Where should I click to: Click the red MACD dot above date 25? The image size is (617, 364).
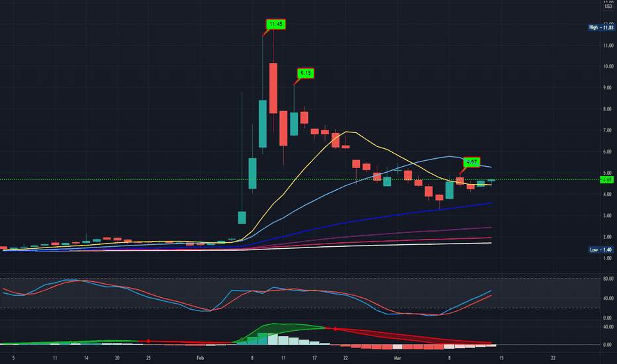pos(148,341)
